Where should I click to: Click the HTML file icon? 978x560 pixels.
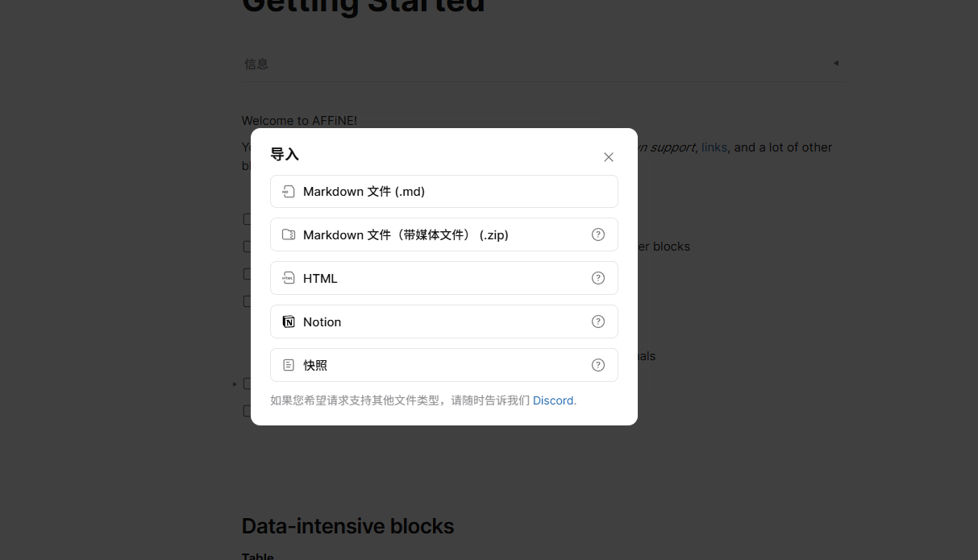point(288,279)
